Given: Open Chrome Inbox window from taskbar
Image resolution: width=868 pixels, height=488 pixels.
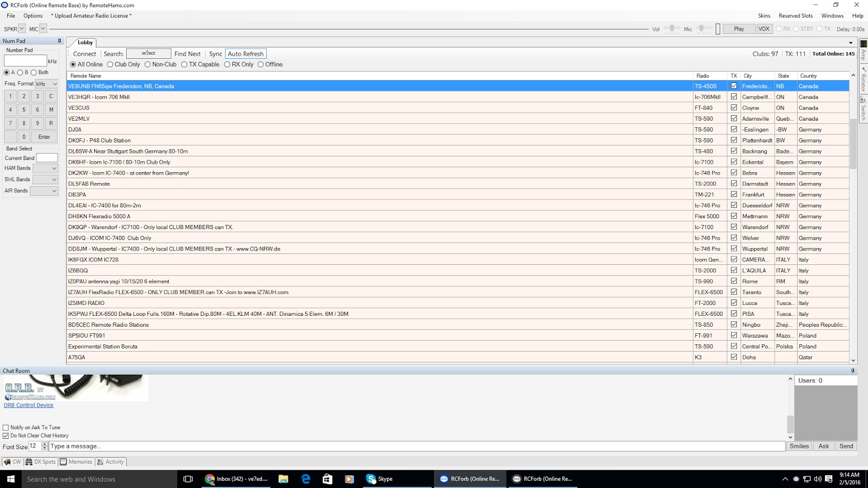Looking at the screenshot, I should point(237,479).
